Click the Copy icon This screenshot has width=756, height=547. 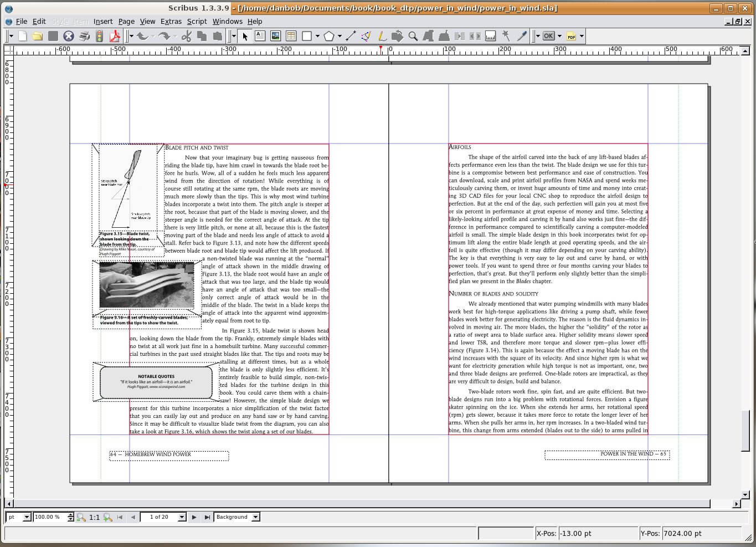coord(202,36)
